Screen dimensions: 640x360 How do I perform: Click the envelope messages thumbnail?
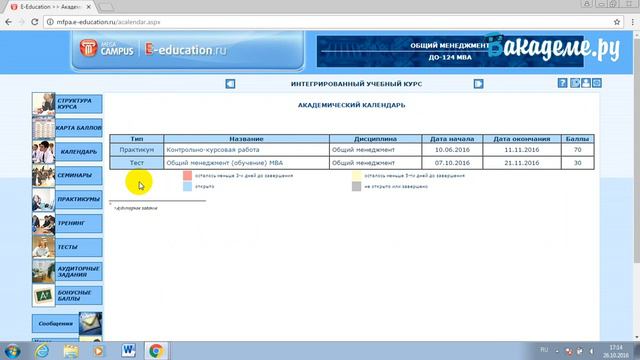pyautogui.click(x=91, y=323)
